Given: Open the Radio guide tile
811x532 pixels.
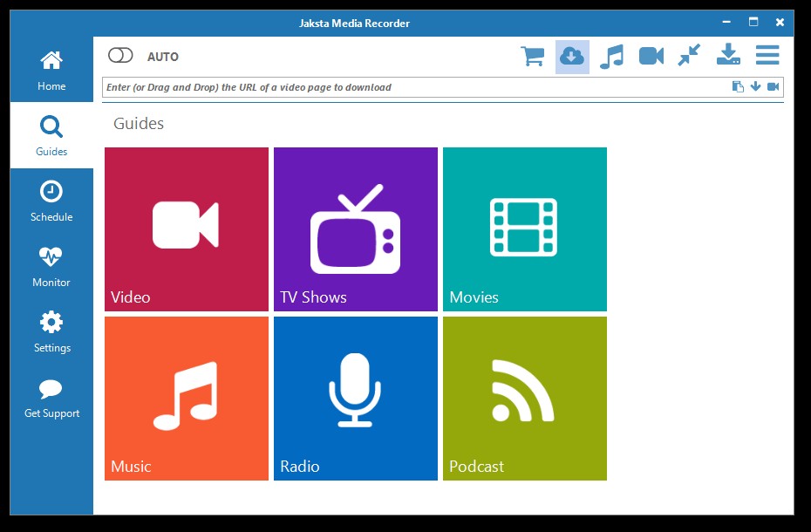Looking at the screenshot, I should point(356,399).
